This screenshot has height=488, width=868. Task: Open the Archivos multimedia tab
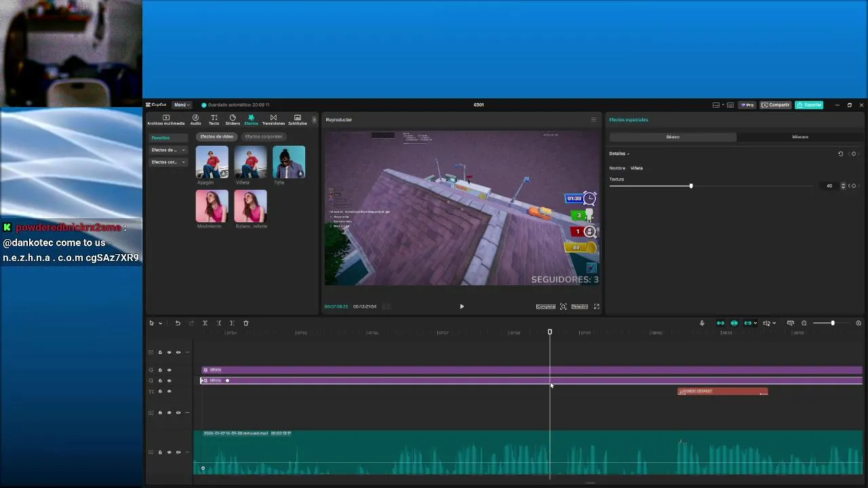(x=165, y=120)
